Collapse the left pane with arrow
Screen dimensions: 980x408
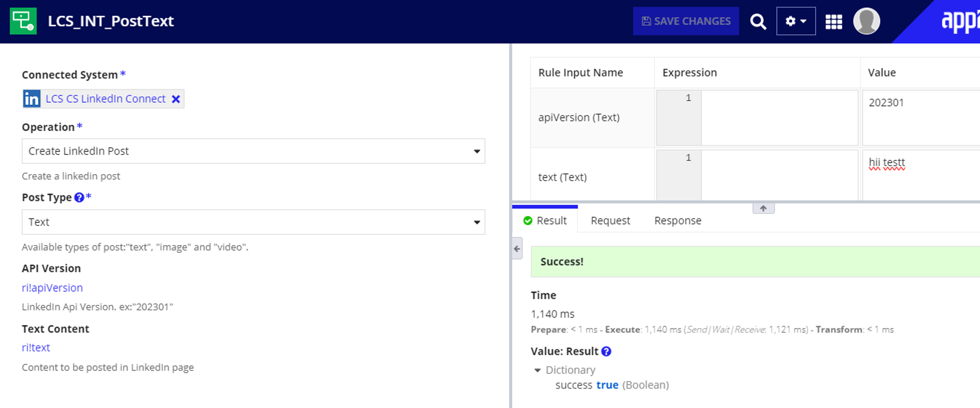coord(517,249)
